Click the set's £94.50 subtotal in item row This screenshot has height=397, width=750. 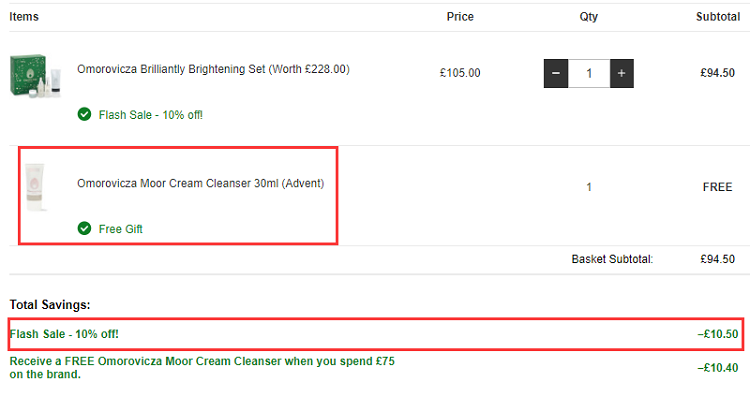coord(717,73)
